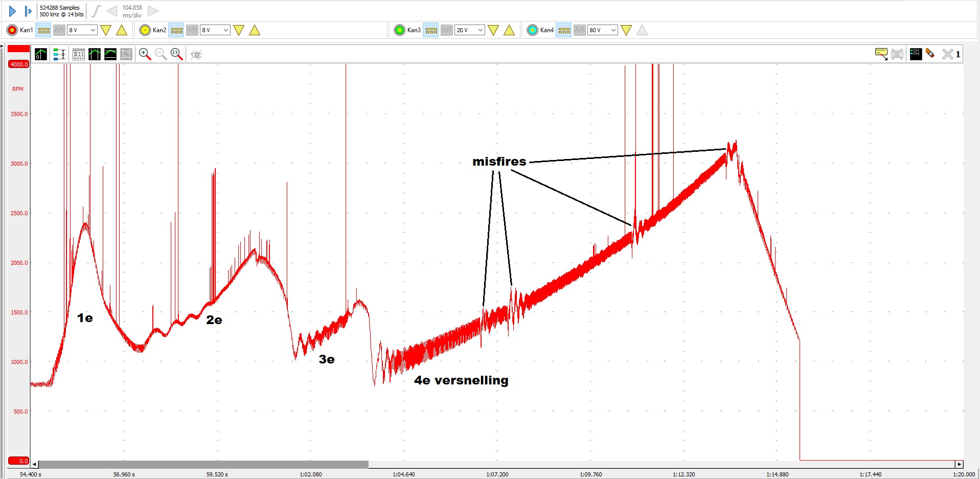Select the eraser clear tool
This screenshot has width=980, height=479.
click(x=930, y=54)
